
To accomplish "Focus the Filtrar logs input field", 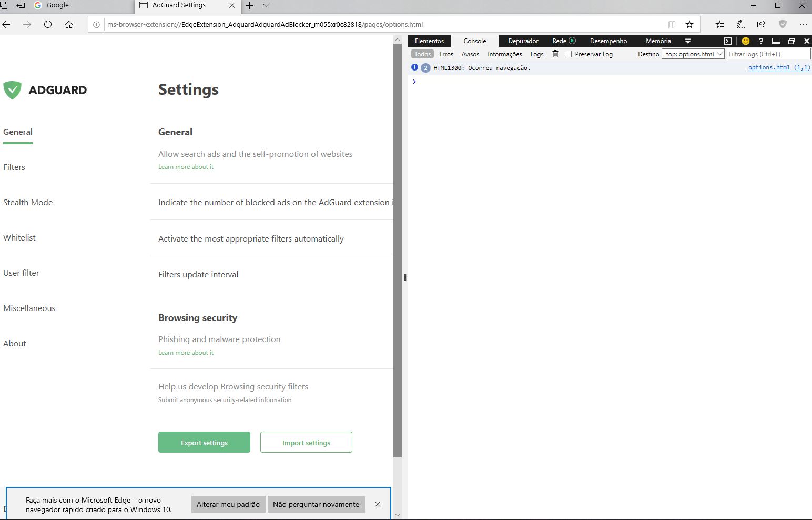I will 768,54.
